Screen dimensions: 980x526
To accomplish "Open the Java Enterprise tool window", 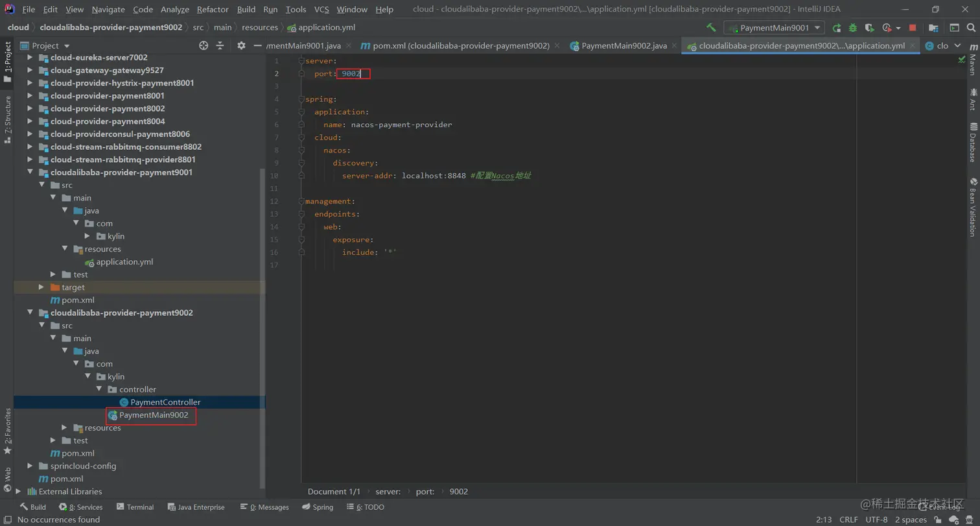I will (x=196, y=507).
